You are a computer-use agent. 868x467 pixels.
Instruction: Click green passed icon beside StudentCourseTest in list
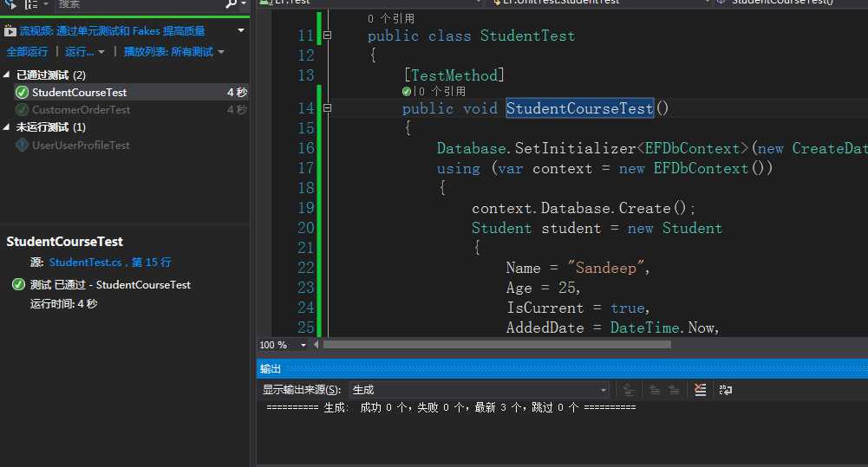pyautogui.click(x=23, y=93)
